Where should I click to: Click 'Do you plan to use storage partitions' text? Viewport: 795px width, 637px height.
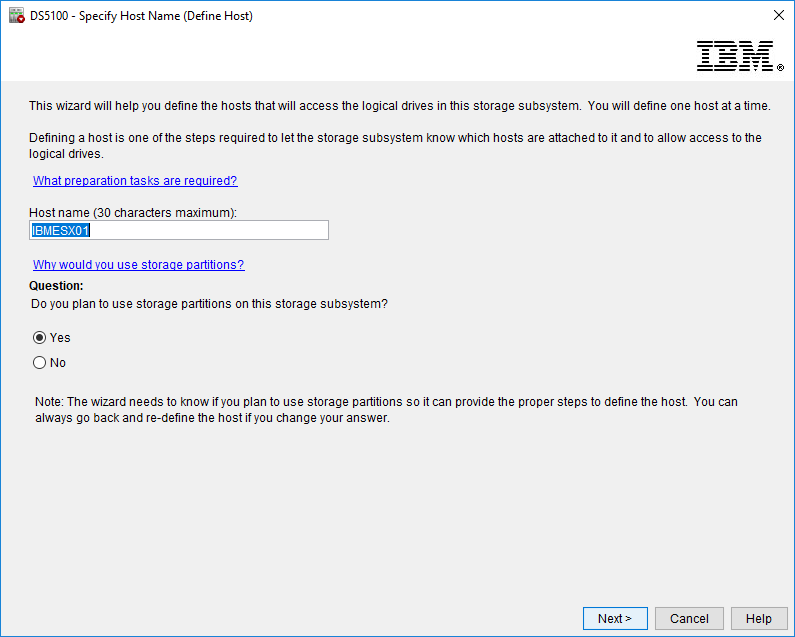[x=209, y=304]
